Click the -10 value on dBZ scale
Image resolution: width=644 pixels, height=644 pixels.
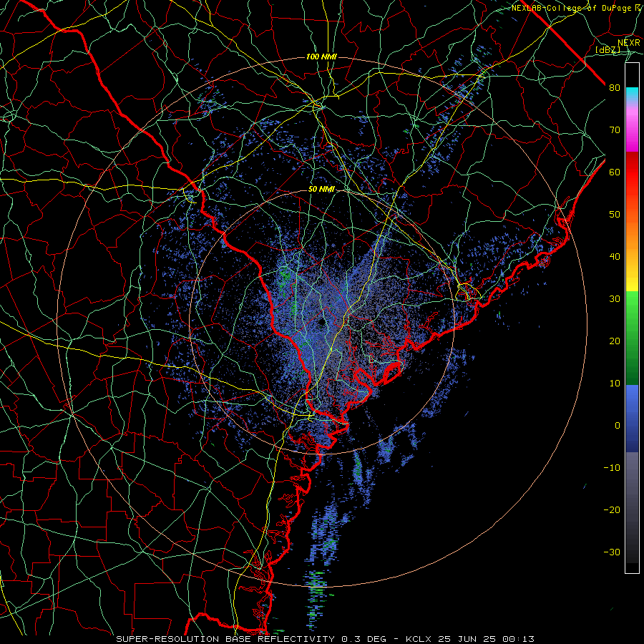612,468
